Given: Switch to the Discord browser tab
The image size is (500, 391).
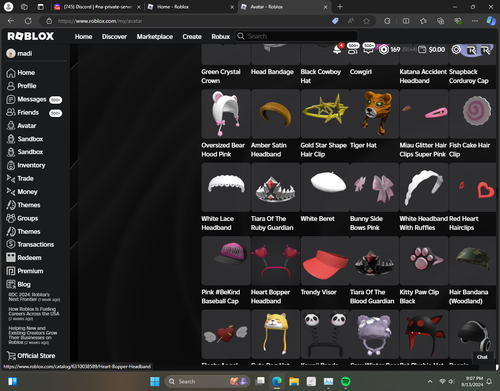Looking at the screenshot, I should point(97,7).
